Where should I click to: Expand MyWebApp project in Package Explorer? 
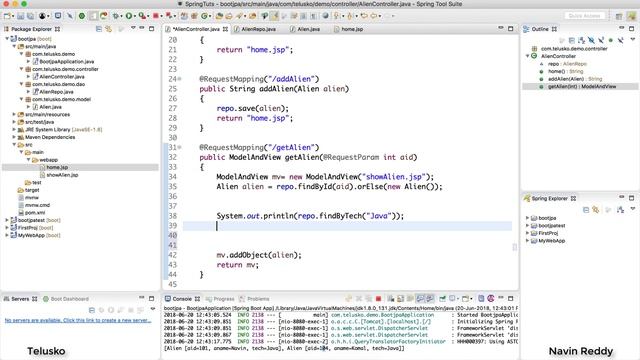(x=7, y=235)
